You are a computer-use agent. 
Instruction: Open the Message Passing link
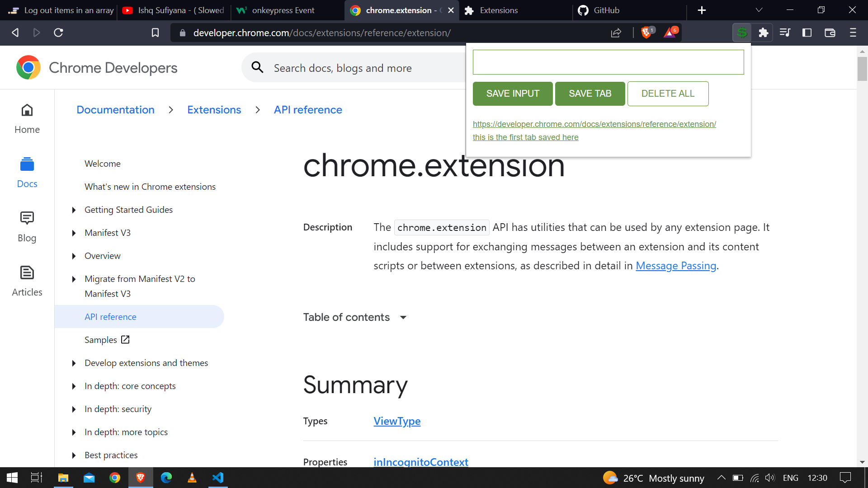675,266
